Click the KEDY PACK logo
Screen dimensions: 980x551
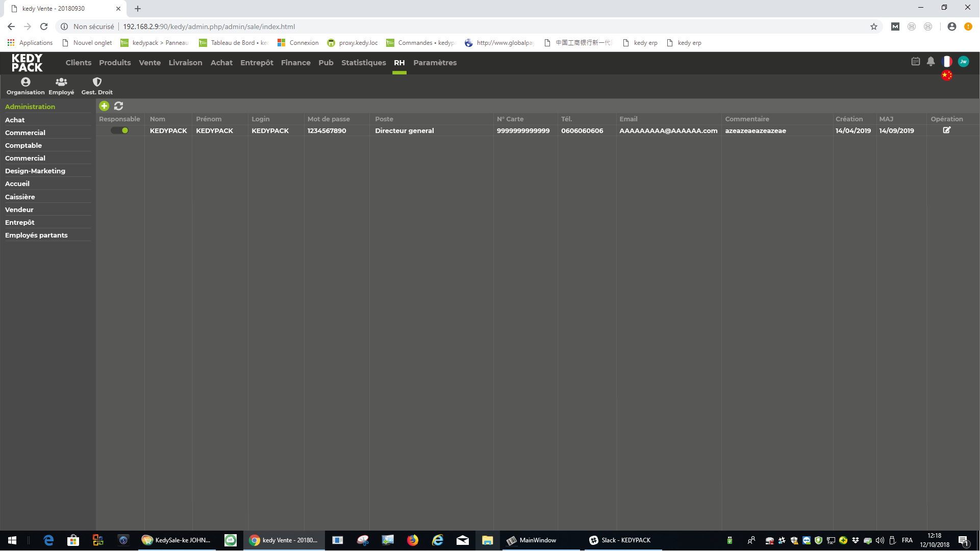(27, 63)
